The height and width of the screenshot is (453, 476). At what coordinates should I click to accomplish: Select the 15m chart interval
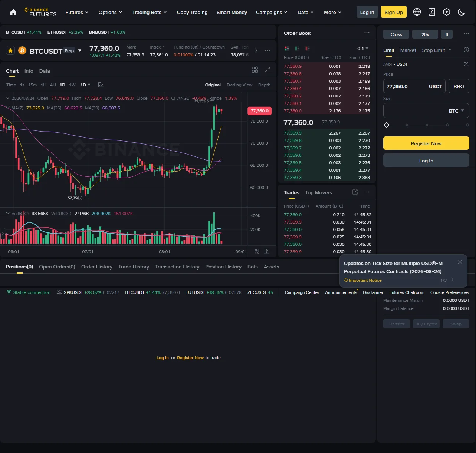(33, 85)
